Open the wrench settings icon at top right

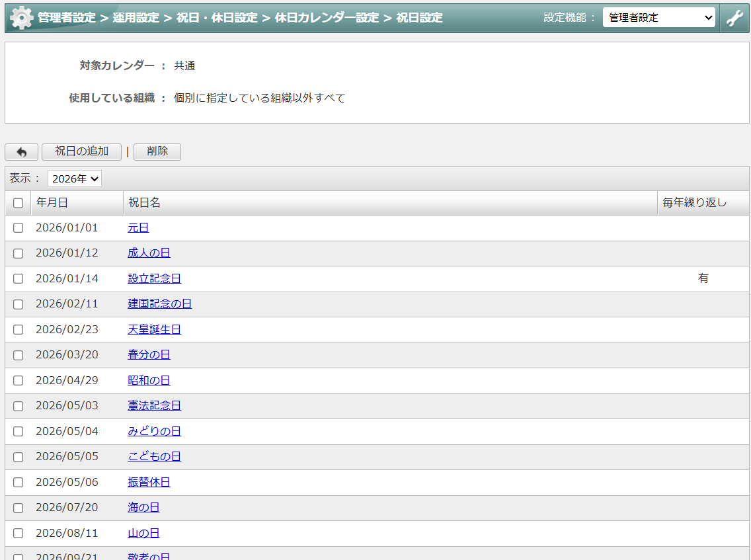[x=734, y=17]
